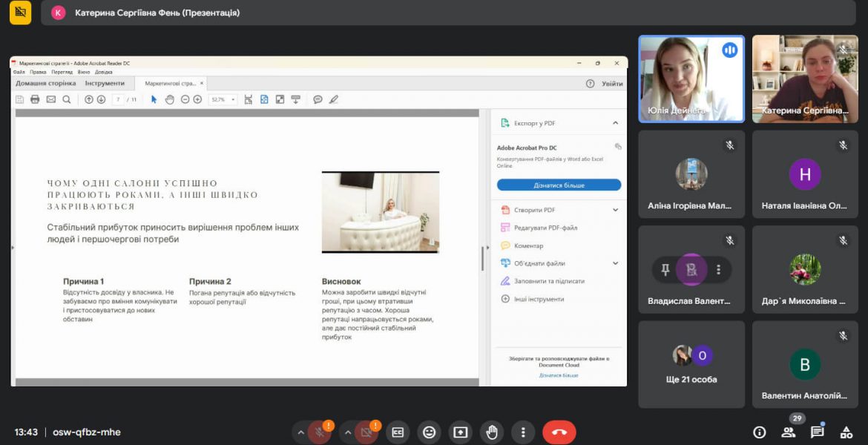Switch to Інструменти tab
The width and height of the screenshot is (868, 445).
click(105, 84)
